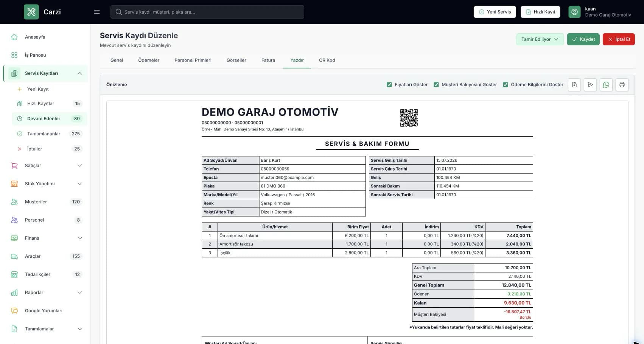The height and width of the screenshot is (344, 644).
Task: Open the Tamir Ediyor status dropdown
Action: pyautogui.click(x=540, y=39)
